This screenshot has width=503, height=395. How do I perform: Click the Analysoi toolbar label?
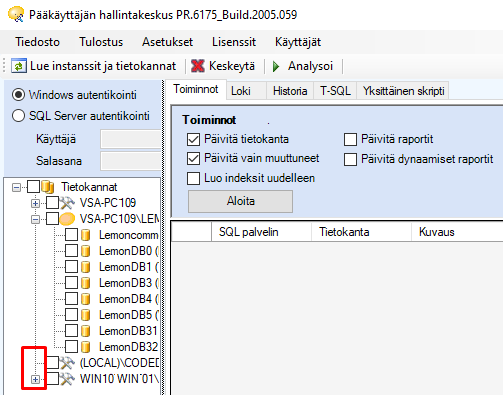(x=310, y=66)
